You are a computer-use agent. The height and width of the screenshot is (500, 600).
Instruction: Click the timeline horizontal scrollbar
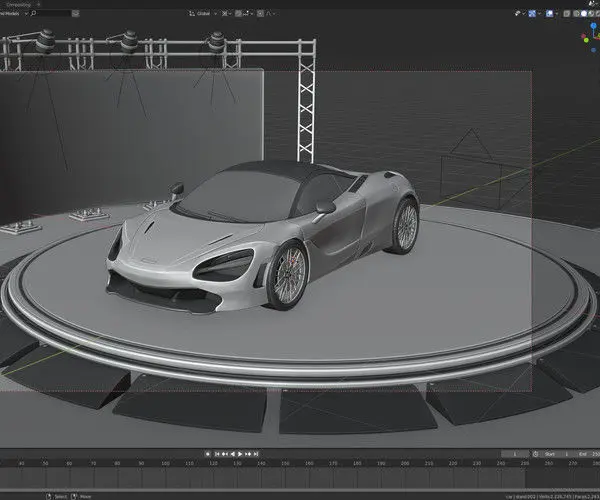click(x=300, y=490)
